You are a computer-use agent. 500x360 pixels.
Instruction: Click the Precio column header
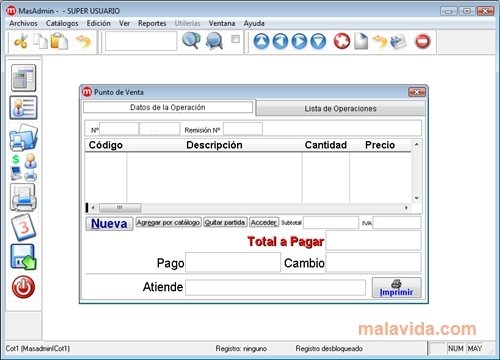(380, 145)
